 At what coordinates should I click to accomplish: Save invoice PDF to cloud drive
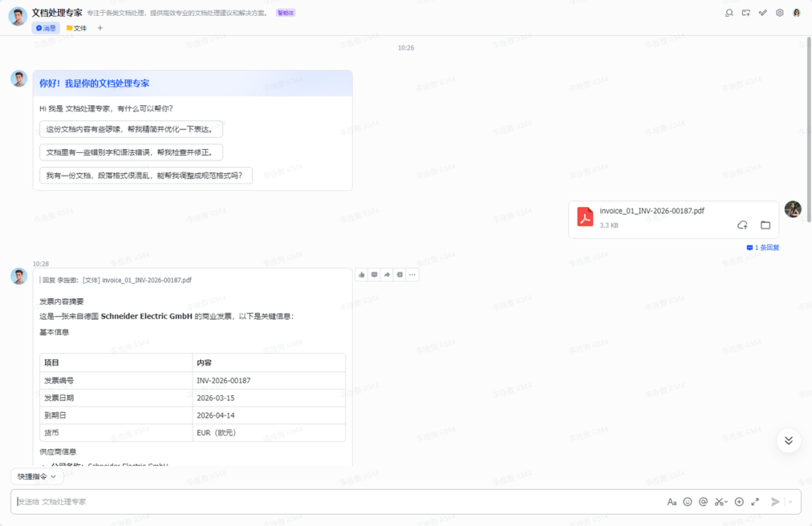(x=743, y=225)
